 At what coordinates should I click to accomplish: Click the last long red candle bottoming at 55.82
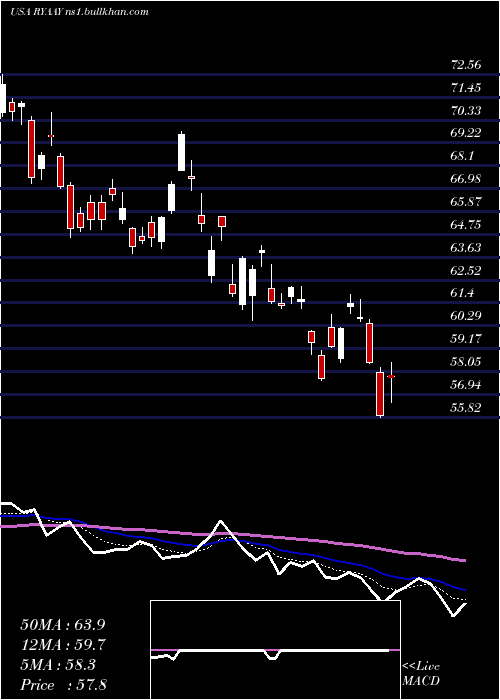[x=380, y=393]
